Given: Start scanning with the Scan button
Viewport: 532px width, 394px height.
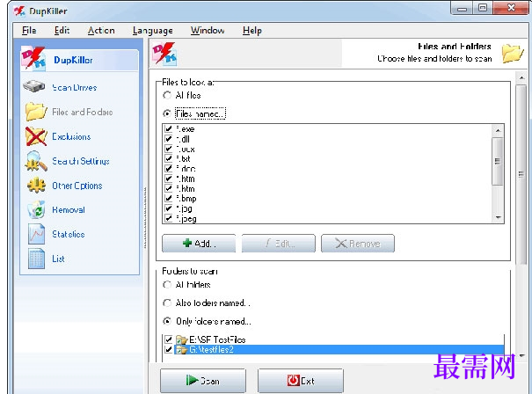Looking at the screenshot, I should (x=203, y=381).
